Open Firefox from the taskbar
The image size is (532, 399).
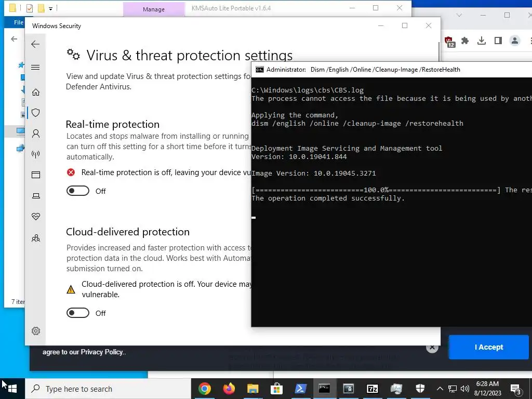click(x=229, y=389)
